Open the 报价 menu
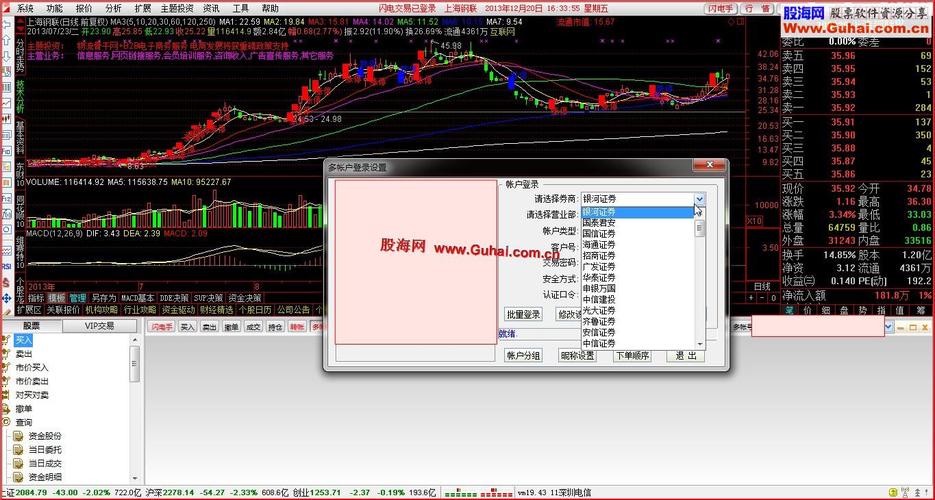This screenshot has width=935, height=500. tap(84, 8)
